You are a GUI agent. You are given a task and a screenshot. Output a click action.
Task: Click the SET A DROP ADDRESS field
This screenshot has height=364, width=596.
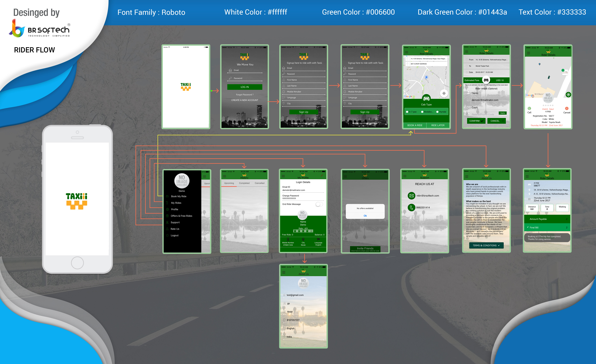427,64
